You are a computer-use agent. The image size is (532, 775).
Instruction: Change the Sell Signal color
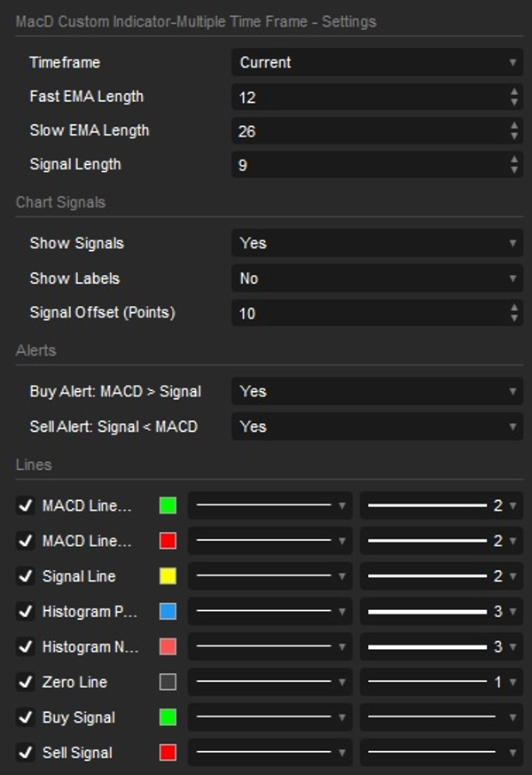pyautogui.click(x=167, y=752)
